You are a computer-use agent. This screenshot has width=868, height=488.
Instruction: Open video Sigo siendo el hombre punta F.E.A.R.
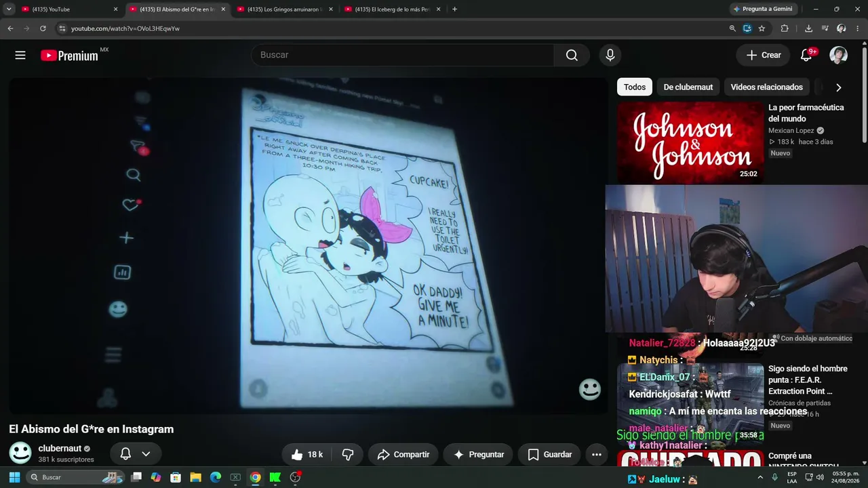click(808, 380)
